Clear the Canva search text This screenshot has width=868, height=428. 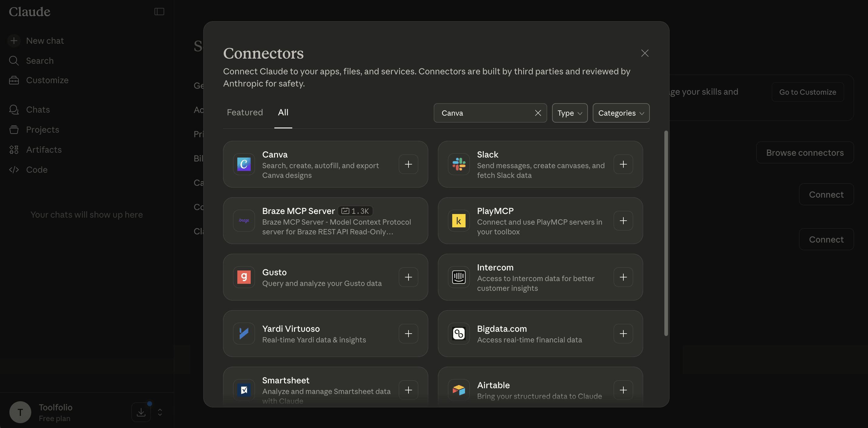click(538, 113)
